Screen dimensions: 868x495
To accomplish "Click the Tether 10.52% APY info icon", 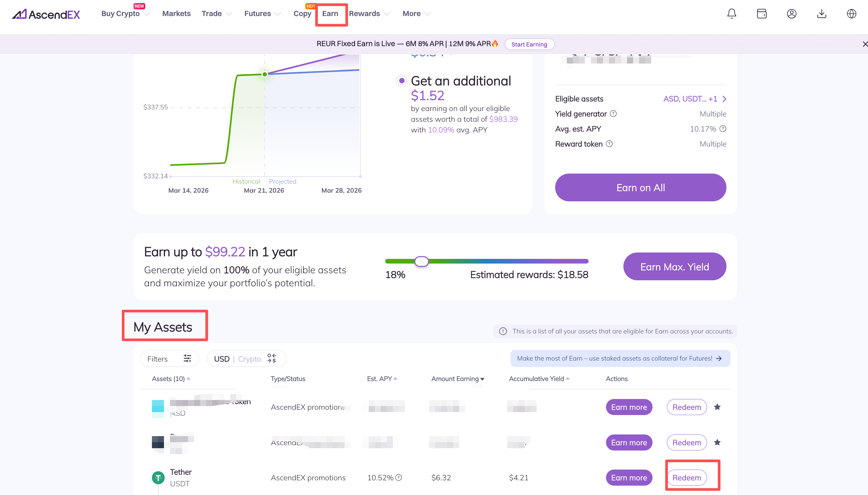I will tap(399, 477).
